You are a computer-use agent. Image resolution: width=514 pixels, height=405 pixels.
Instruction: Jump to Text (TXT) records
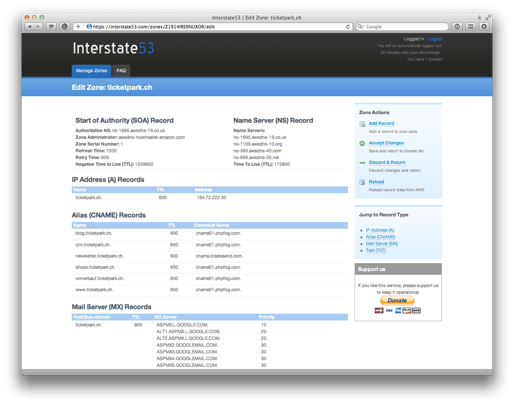click(x=376, y=250)
